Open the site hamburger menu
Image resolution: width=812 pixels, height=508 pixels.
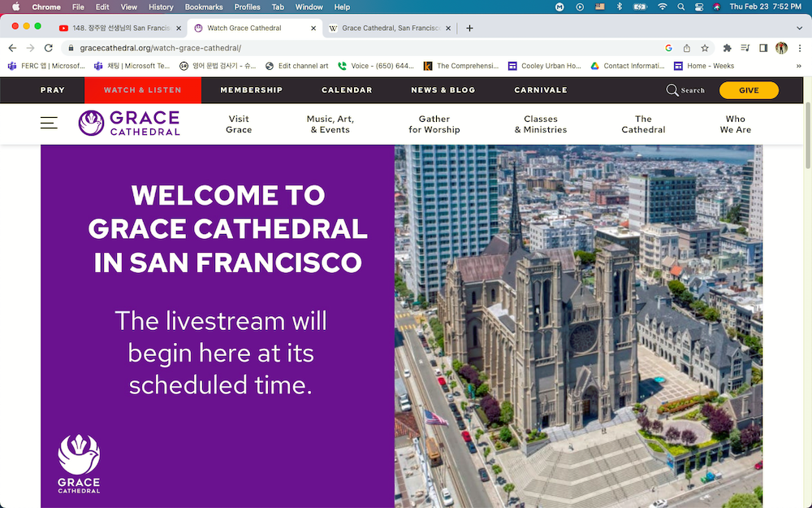click(50, 123)
